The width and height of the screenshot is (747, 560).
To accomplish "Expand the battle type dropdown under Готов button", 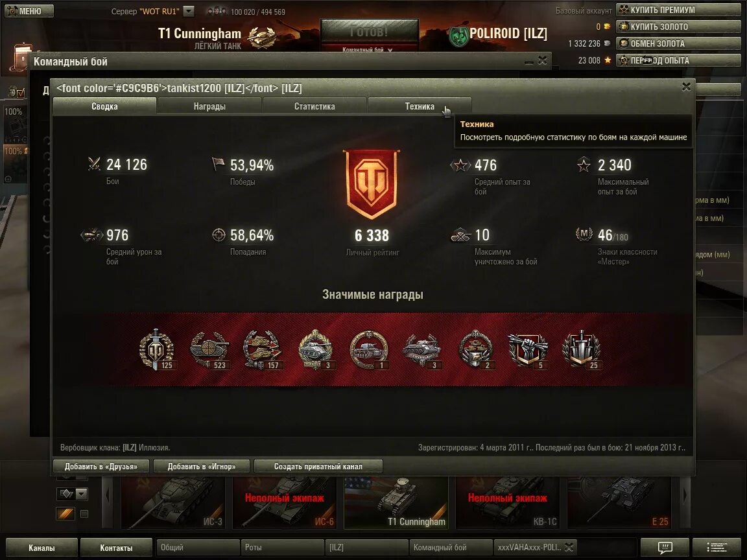I will pos(390,50).
